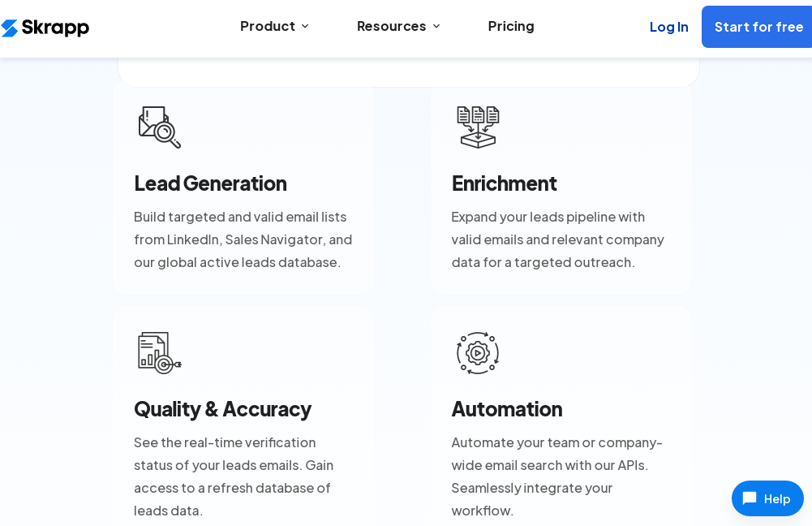Click the chat bubble icon in Help
Screen dimensions: 812x526
(750, 498)
